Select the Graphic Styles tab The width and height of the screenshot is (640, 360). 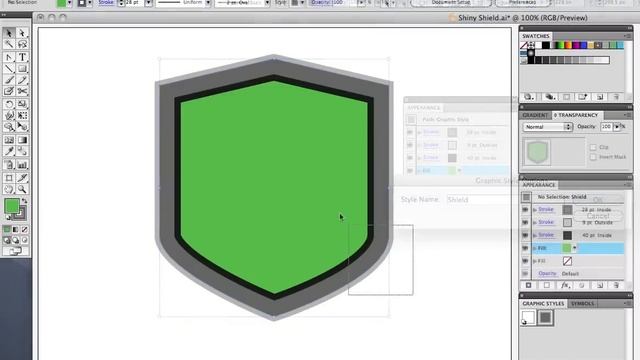(543, 304)
